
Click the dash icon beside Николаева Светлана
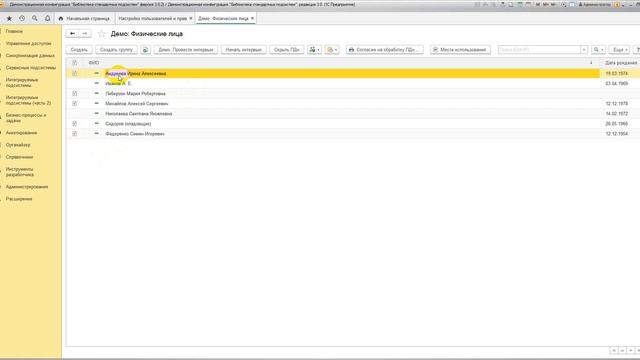click(x=96, y=113)
